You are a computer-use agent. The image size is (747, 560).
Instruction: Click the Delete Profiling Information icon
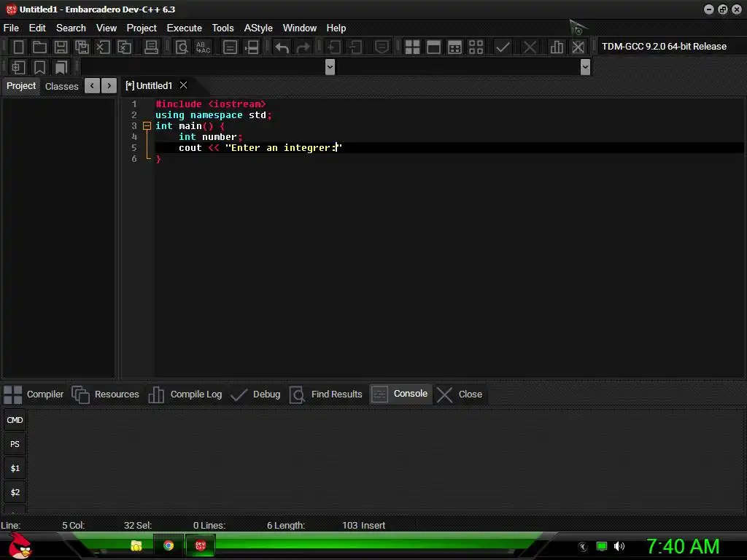point(578,47)
